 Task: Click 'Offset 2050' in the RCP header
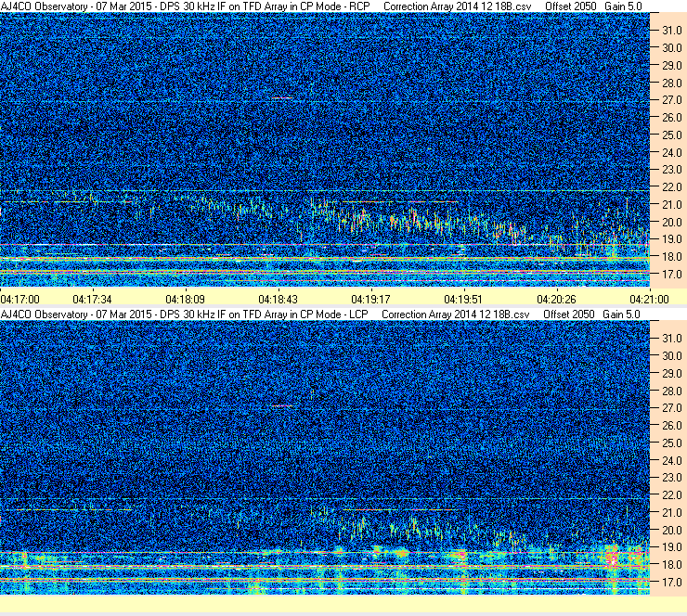(571, 6)
